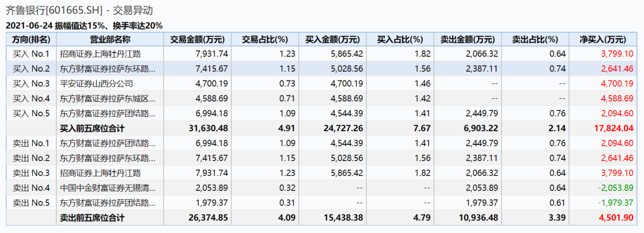Select the 买入 No.5 rank cell
The height and width of the screenshot is (233, 644).
coord(31,113)
